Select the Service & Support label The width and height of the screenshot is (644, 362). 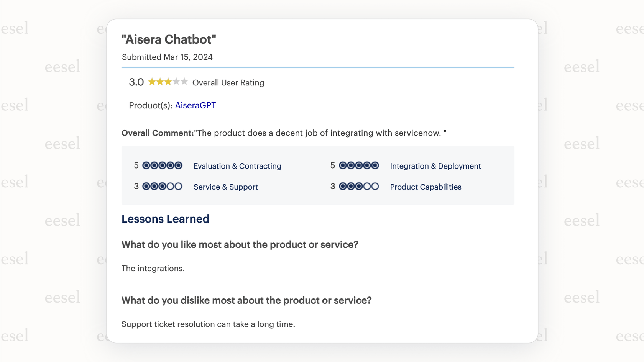225,187
